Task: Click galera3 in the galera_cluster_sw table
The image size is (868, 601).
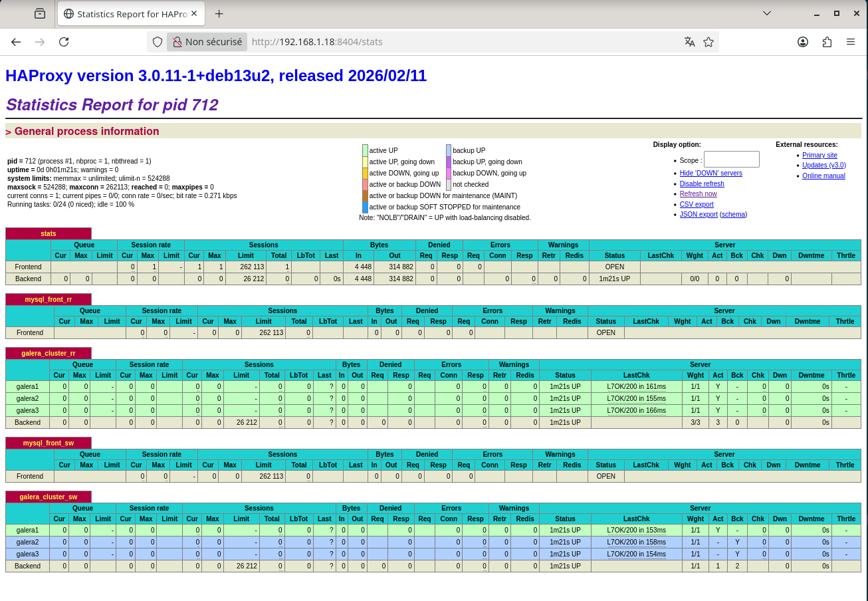Action: coord(28,554)
